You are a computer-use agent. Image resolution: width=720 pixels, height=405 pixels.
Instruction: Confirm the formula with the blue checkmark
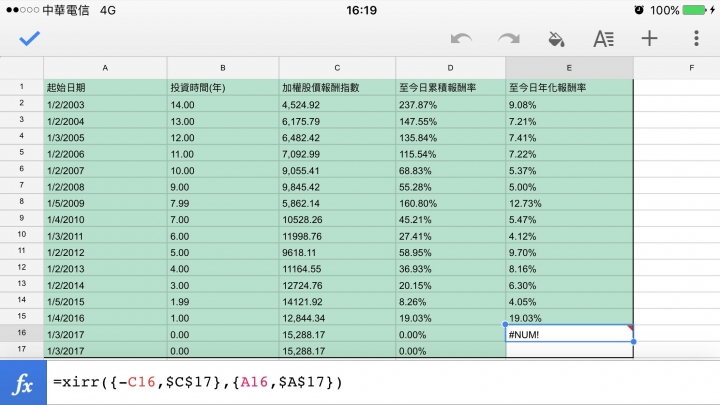29,39
